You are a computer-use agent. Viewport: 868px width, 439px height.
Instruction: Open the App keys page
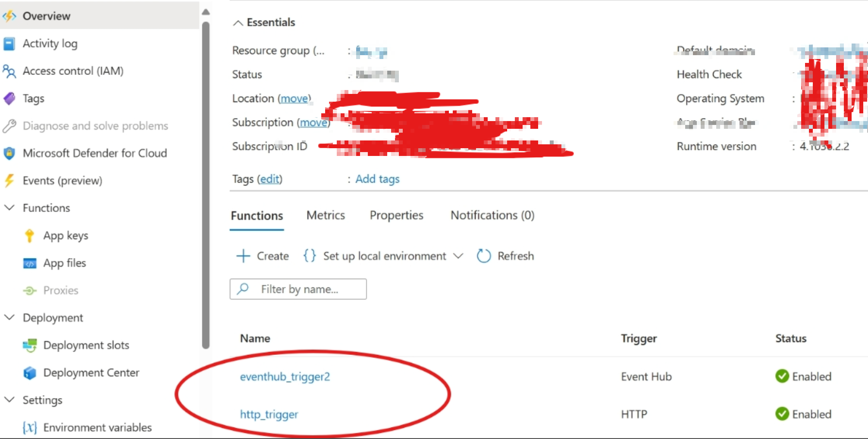[66, 235]
